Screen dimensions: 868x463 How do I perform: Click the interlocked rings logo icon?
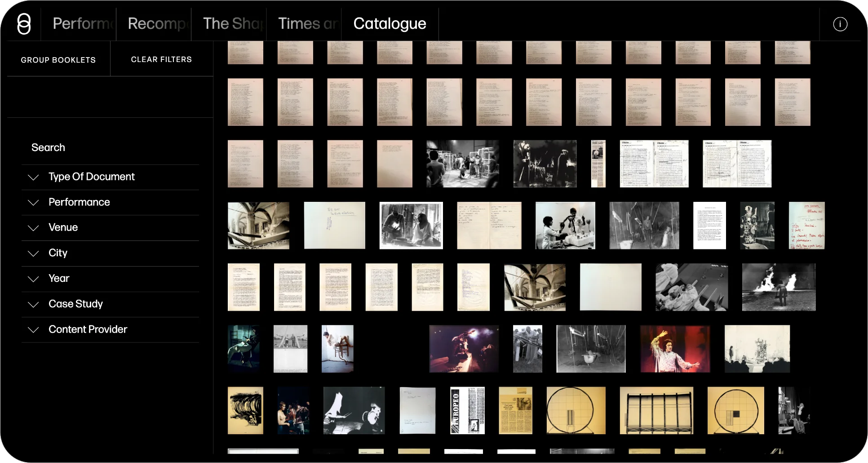pyautogui.click(x=24, y=24)
